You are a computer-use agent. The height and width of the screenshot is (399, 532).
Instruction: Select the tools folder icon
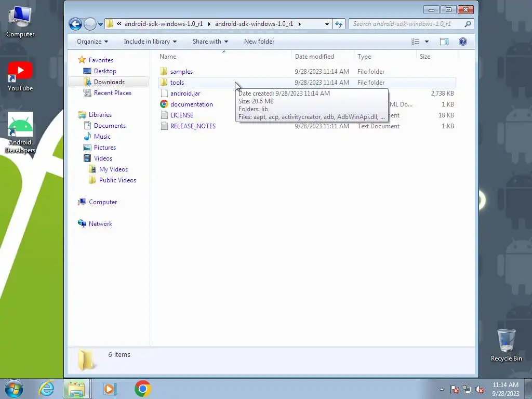click(x=164, y=82)
